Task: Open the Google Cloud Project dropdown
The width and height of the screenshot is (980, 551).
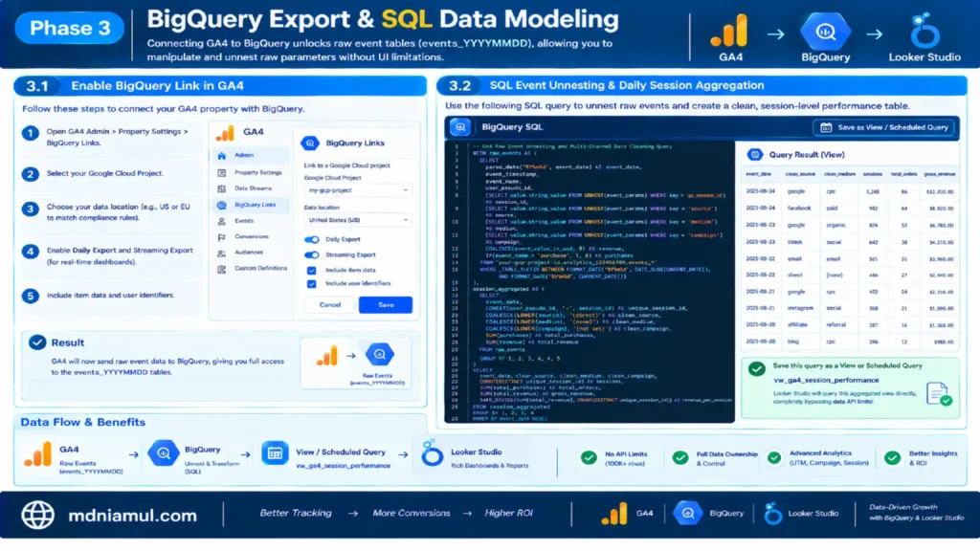Action: tap(358, 190)
